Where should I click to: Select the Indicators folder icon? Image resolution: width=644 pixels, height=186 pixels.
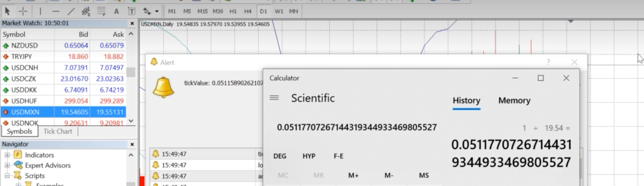18,155
